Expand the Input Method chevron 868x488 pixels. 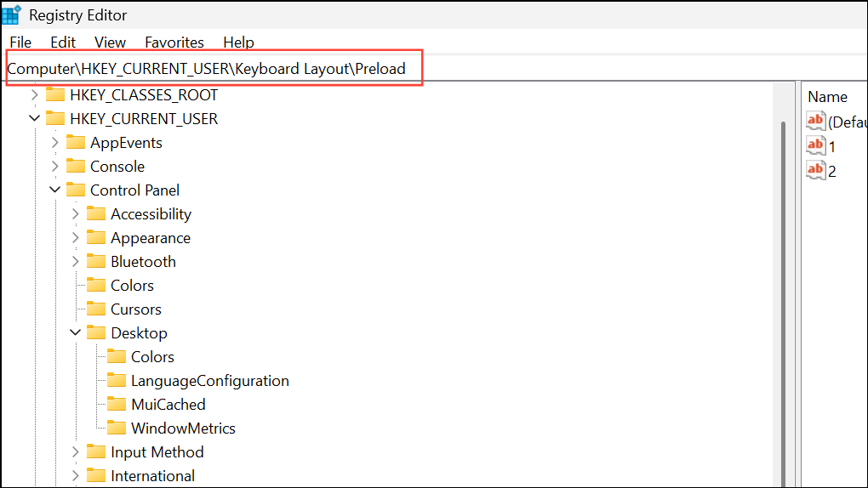(x=75, y=451)
